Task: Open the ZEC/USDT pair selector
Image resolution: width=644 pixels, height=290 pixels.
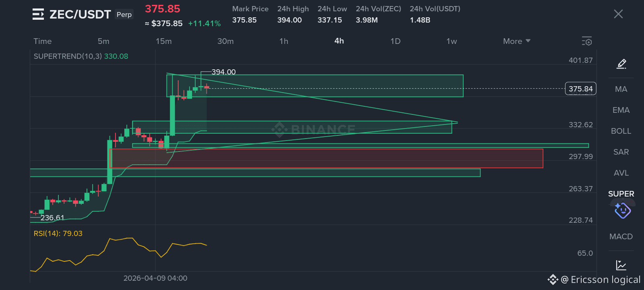Action: 80,14
